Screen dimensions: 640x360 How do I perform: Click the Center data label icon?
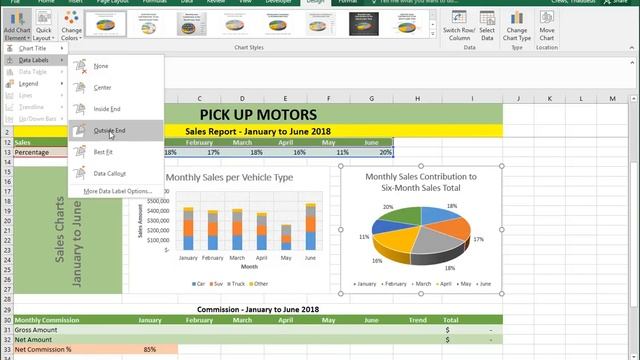pos(80,87)
